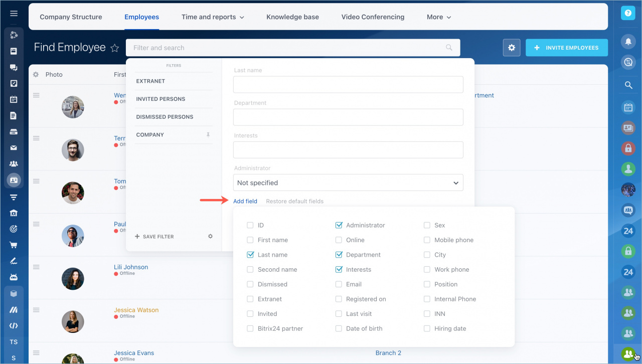
Task: Click into the Interests filter field
Action: (x=348, y=149)
